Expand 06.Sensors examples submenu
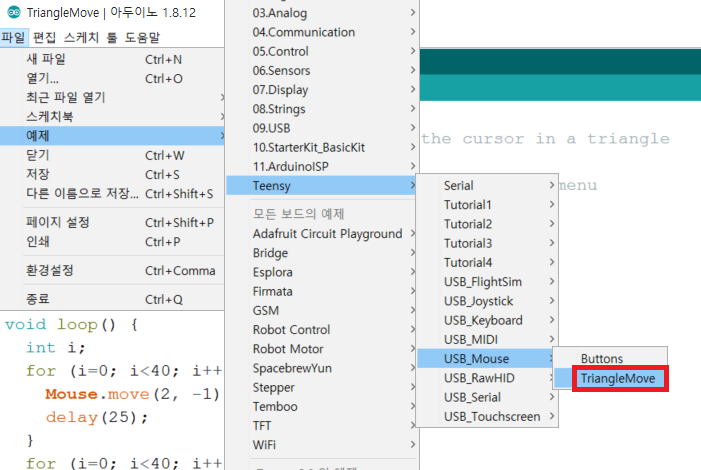The height and width of the screenshot is (470, 701). point(323,71)
